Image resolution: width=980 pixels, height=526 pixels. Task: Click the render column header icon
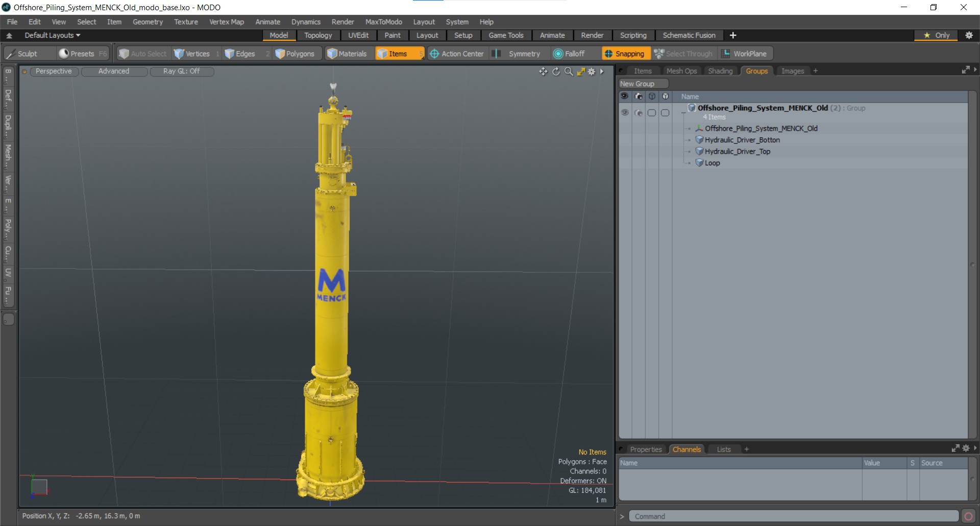(x=639, y=96)
